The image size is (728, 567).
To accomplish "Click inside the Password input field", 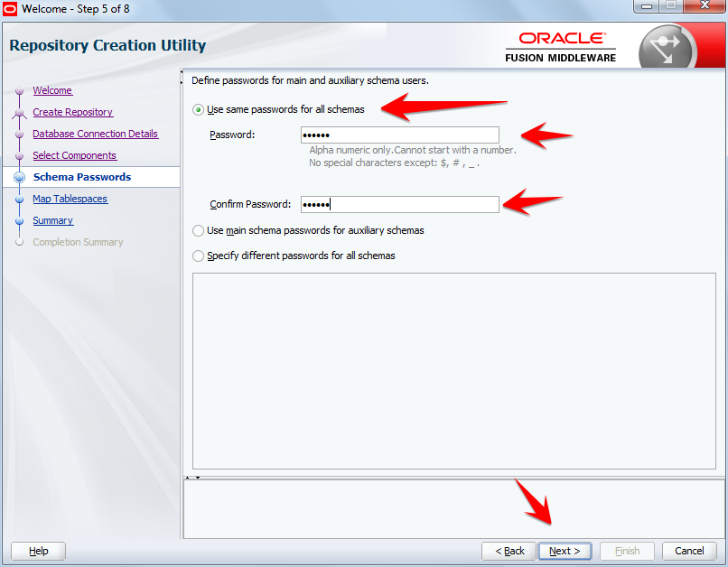I will point(400,135).
